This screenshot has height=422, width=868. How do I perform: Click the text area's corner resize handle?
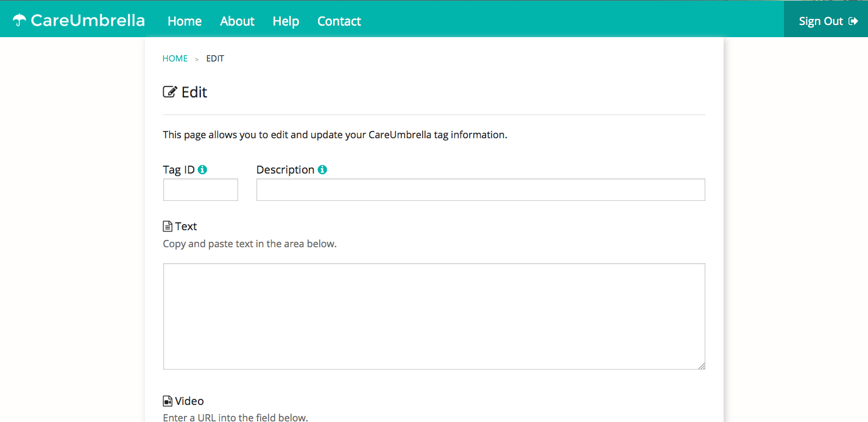pos(702,366)
